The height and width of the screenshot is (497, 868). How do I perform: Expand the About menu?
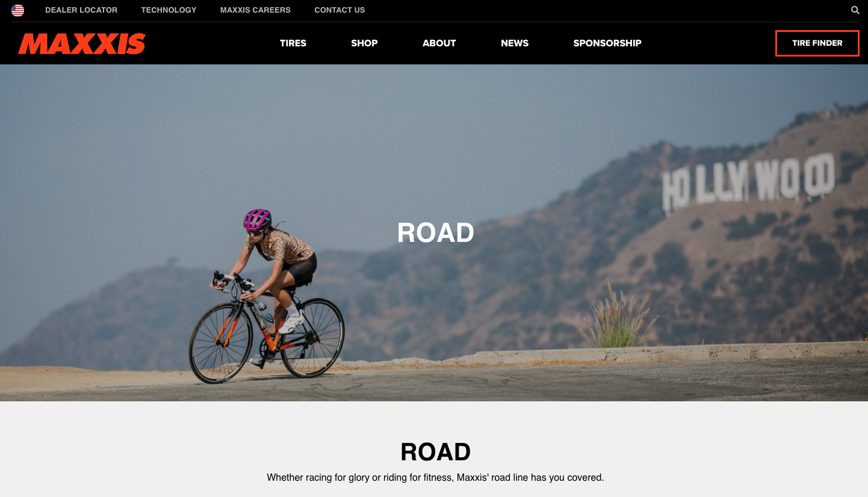tap(439, 43)
